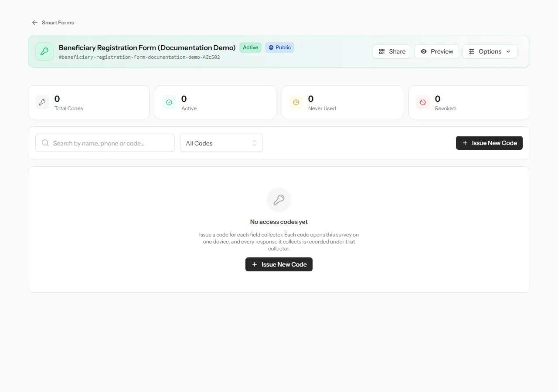This screenshot has height=392, width=558.
Task: Click the green key icon beside the form title
Action: pyautogui.click(x=44, y=51)
